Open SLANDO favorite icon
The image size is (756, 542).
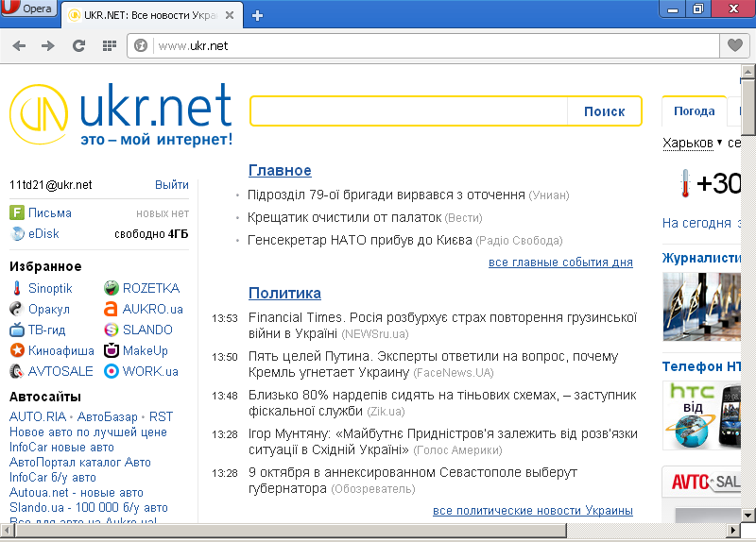111,330
